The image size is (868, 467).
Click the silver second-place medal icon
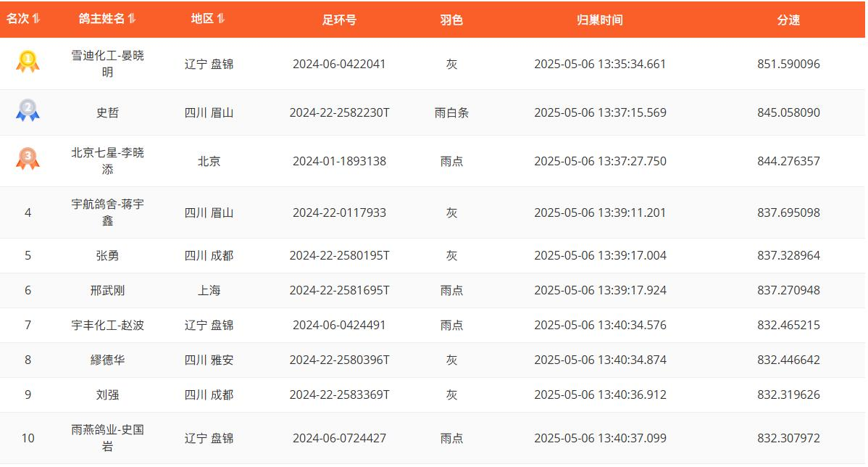click(28, 110)
